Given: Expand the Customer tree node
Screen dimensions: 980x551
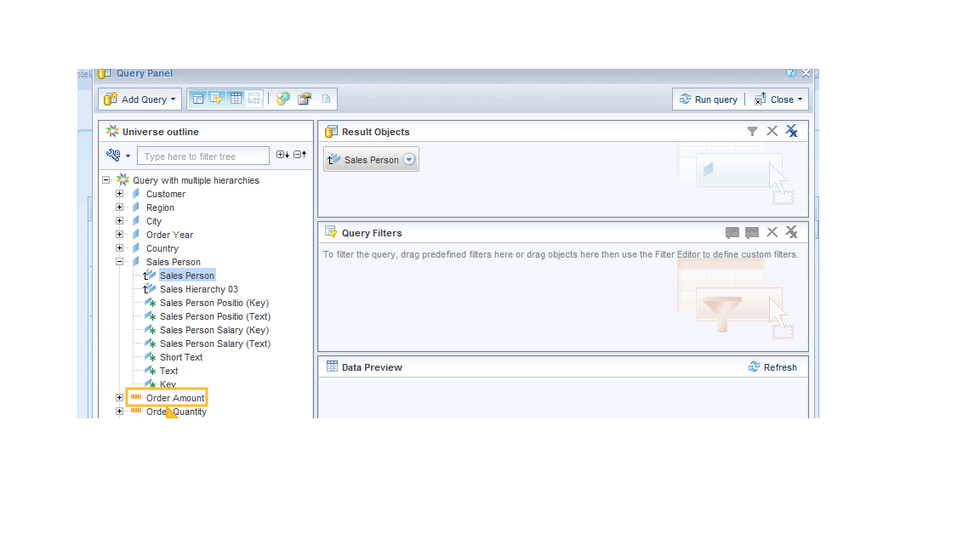Looking at the screenshot, I should [119, 193].
